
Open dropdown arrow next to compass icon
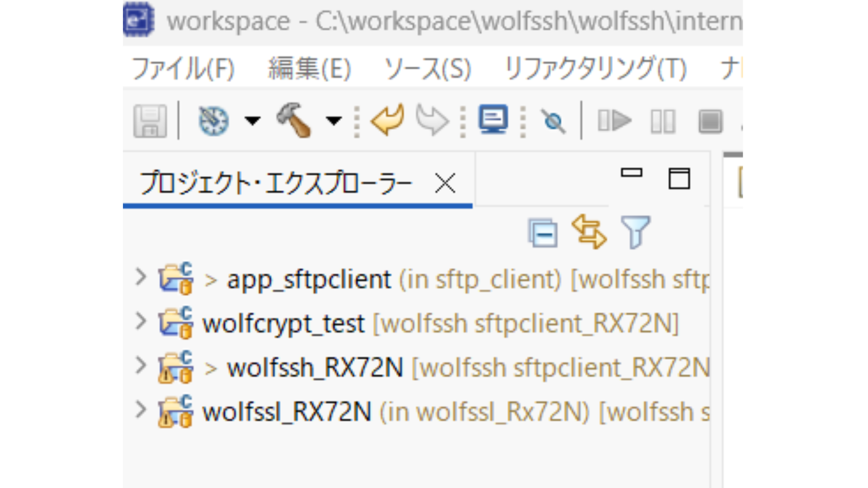coord(252,121)
